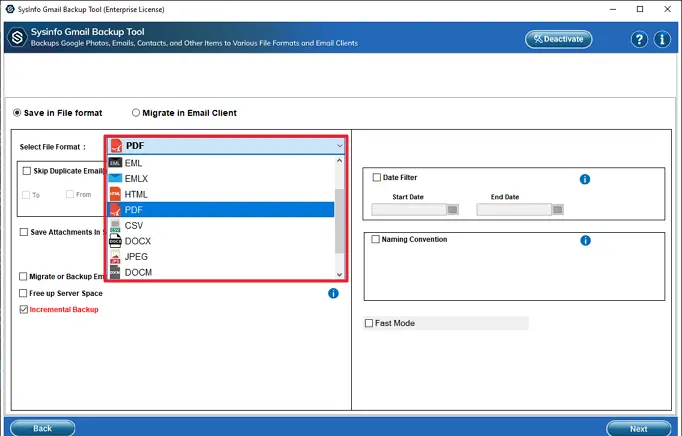Click the EMLX envelope icon in list
This screenshot has height=436, width=682.
point(115,178)
